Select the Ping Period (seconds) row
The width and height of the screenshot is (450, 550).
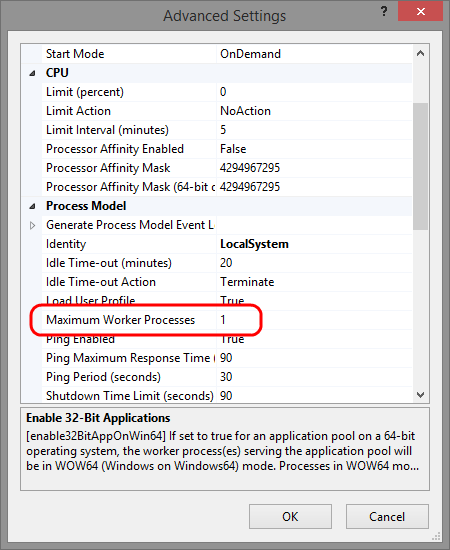click(227, 377)
